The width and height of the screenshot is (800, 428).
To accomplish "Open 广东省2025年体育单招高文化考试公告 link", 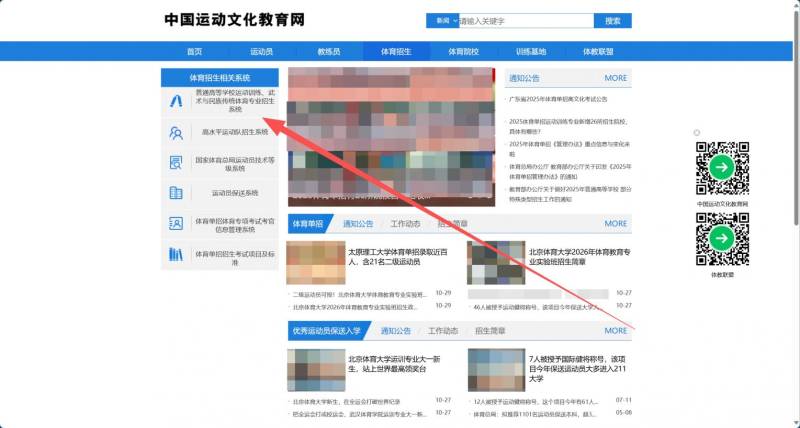I will 560,100.
